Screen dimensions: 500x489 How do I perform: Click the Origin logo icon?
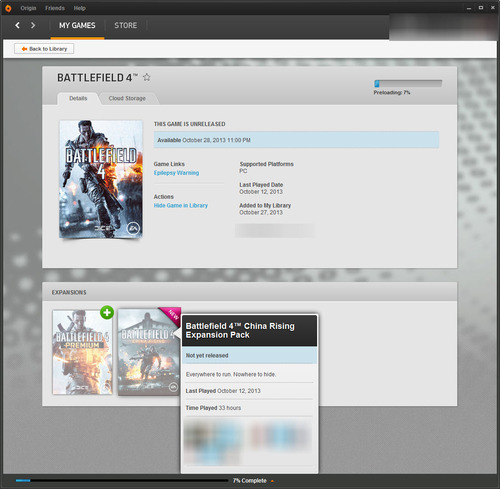click(x=8, y=8)
